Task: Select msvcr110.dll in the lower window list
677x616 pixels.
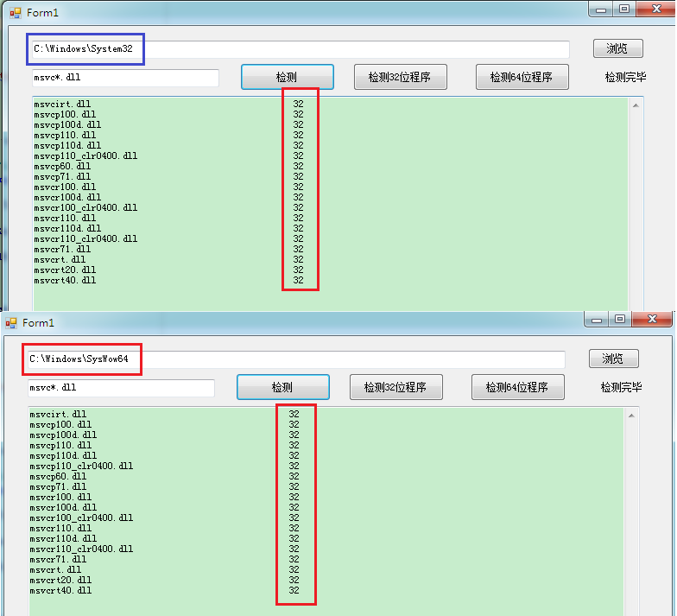Action: (60, 529)
